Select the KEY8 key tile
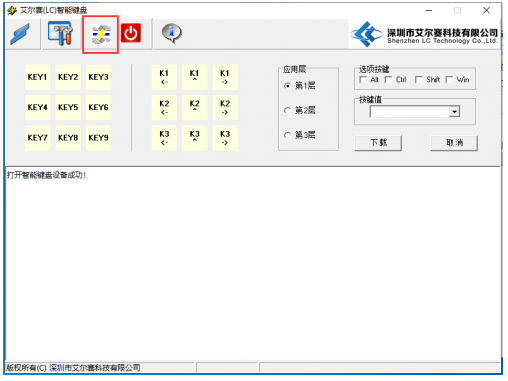 coord(68,138)
